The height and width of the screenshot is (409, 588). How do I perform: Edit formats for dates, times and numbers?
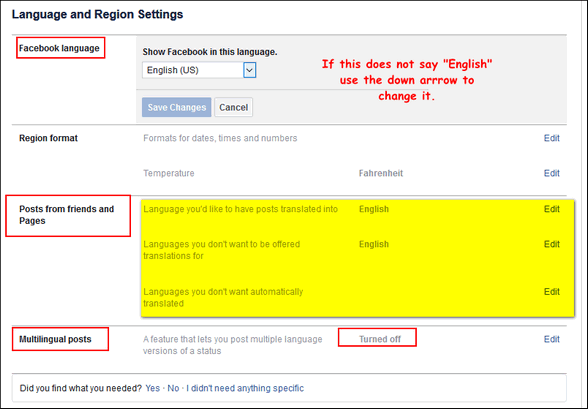[552, 138]
